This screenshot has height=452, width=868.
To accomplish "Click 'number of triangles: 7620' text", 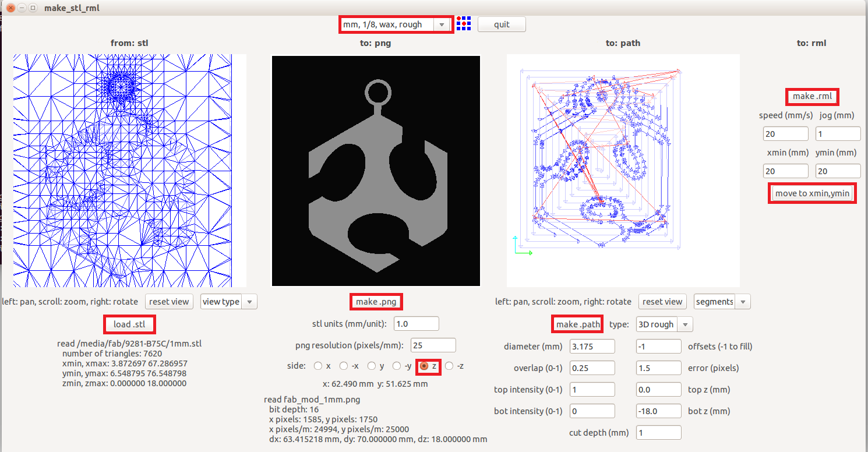I will click(x=112, y=354).
